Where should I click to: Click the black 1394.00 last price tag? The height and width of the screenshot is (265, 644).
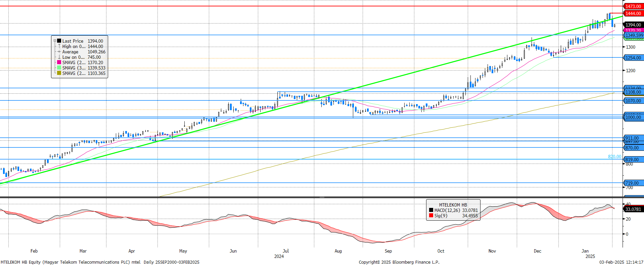pos(633,25)
